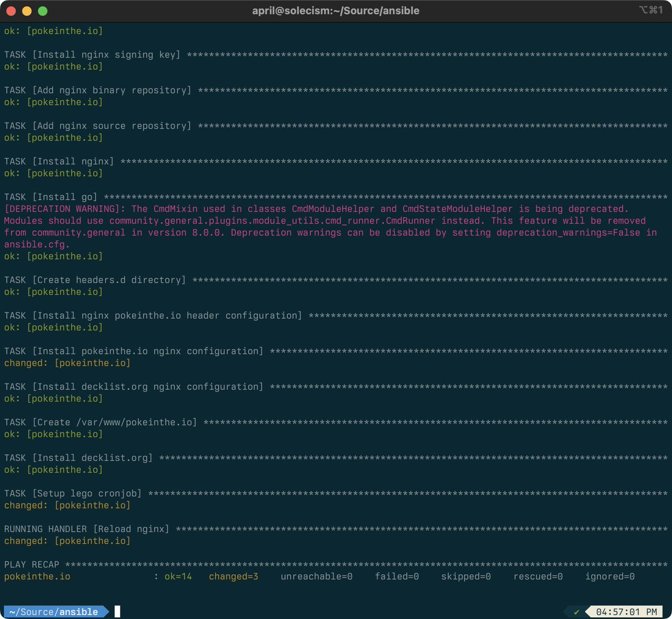Click the RUNNING HANDLER [Reload nginx] line
Viewport: 672px width, 619px height.
pos(87,529)
